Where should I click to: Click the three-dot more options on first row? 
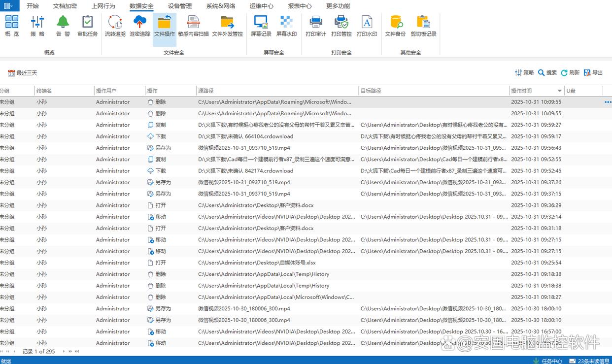pos(608,102)
